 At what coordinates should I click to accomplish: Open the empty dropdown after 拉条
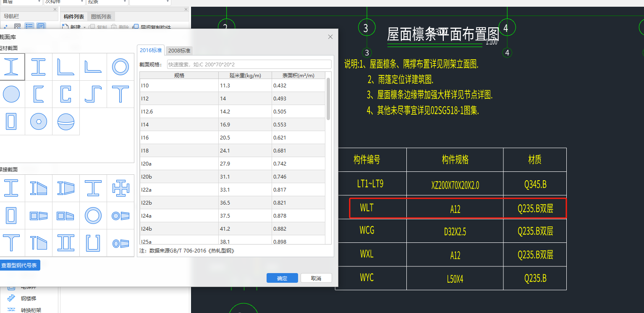(150, 2)
